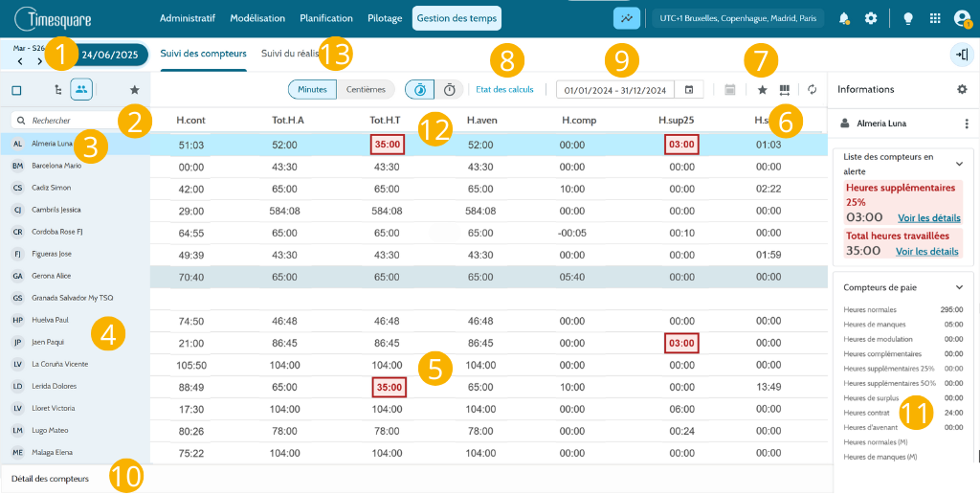980x495 pixels.
Task: Open the date range calendar picker
Action: tap(689, 89)
